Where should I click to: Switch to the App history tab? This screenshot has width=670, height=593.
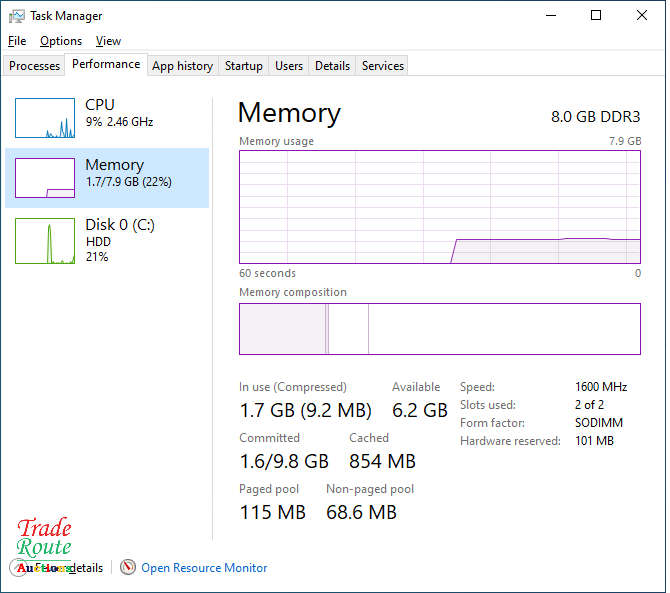[x=182, y=66]
